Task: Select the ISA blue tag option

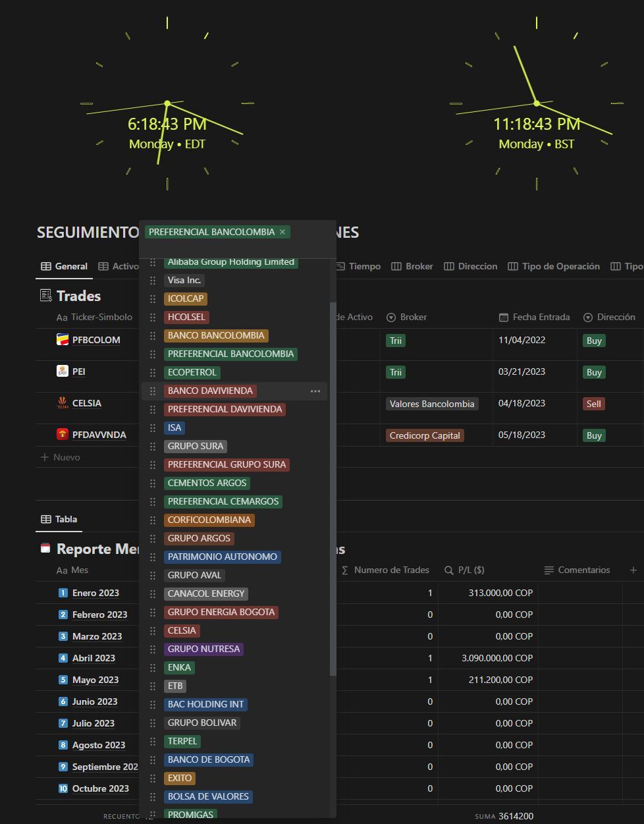Action: tap(174, 427)
